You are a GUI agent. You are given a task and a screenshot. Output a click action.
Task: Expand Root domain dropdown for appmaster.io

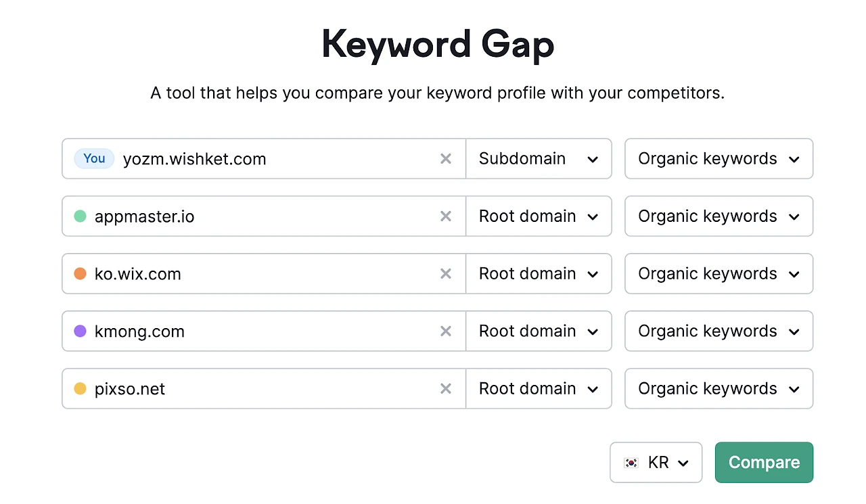coord(539,216)
